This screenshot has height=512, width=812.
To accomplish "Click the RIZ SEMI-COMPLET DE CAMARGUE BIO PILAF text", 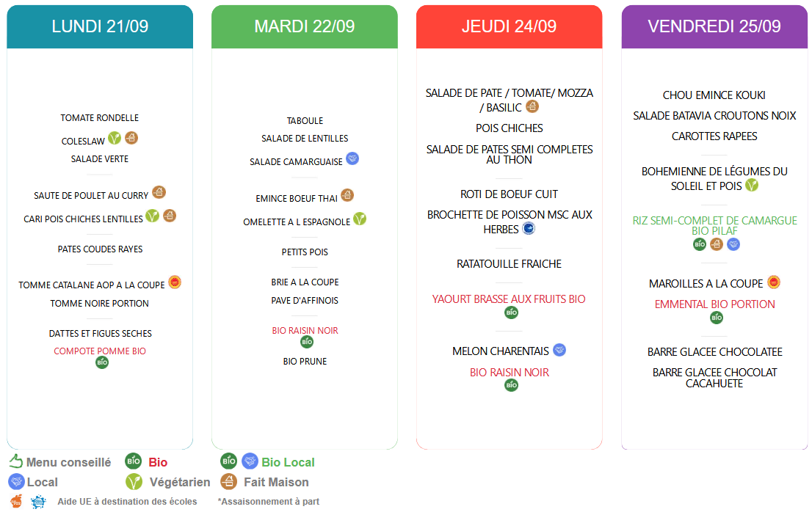I will [x=714, y=225].
